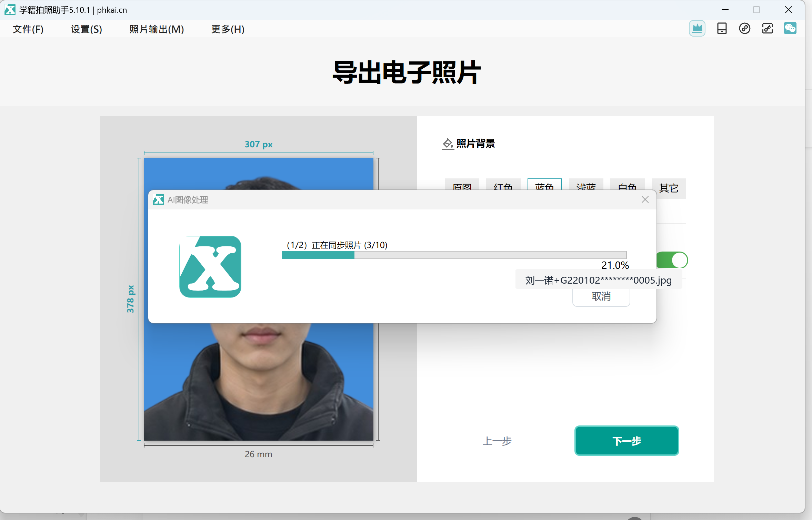Screen dimensions: 812x520
Task: Open the 设置(S) menu
Action: pos(87,29)
